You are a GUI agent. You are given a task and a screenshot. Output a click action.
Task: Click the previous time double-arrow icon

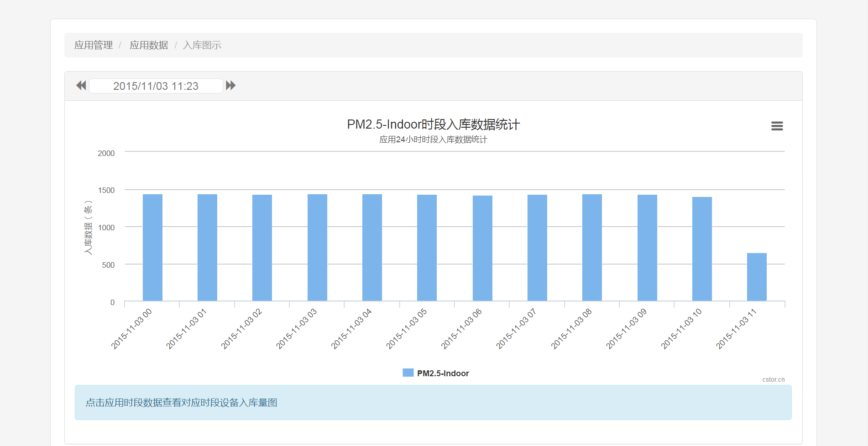81,86
